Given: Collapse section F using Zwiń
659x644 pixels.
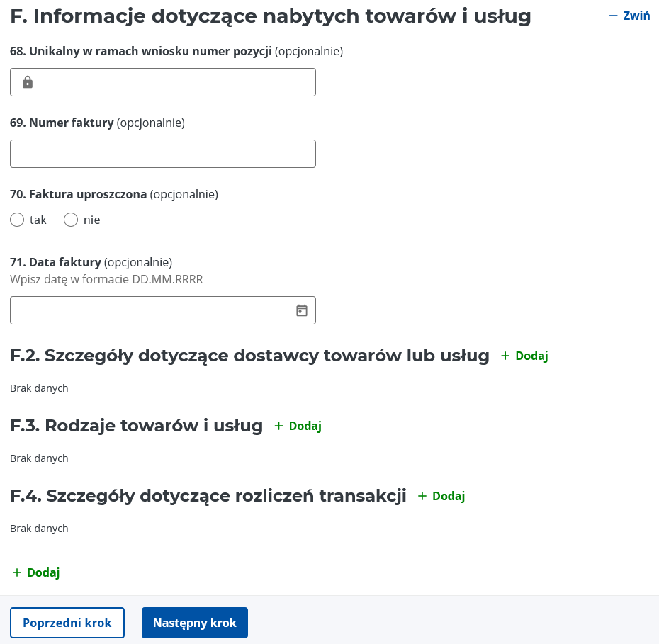Looking at the screenshot, I should 629,16.
